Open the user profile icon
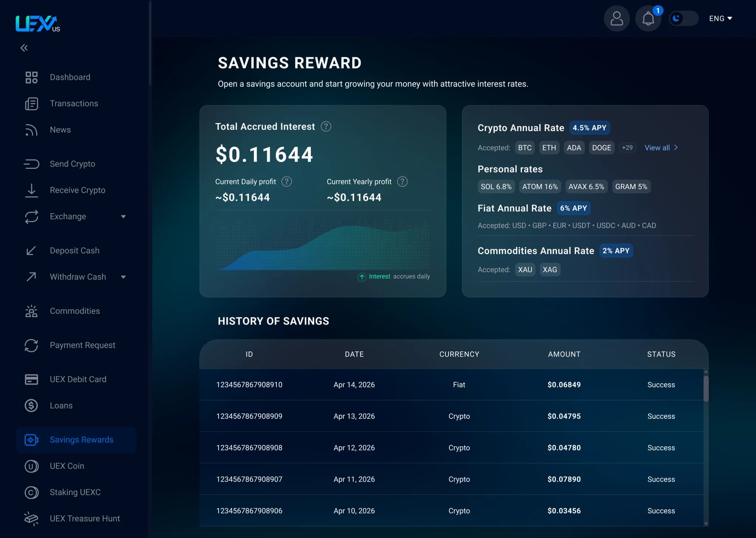Screen dimensions: 756x538 (616, 18)
